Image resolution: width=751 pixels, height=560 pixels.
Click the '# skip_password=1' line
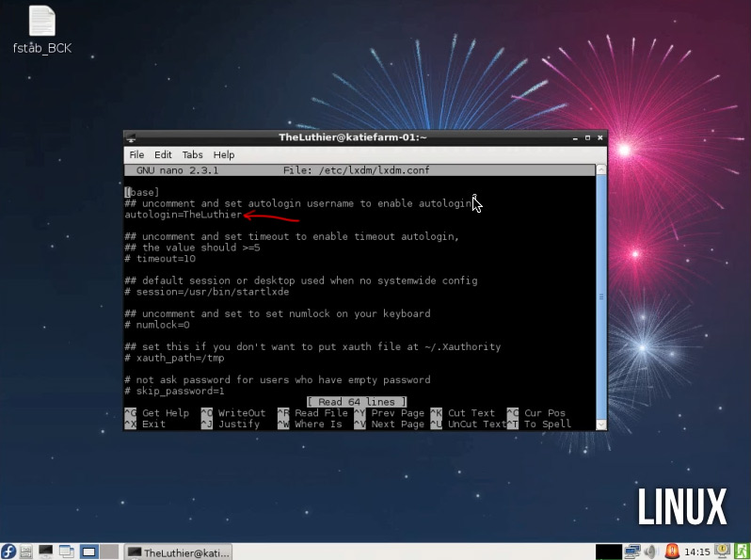174,391
